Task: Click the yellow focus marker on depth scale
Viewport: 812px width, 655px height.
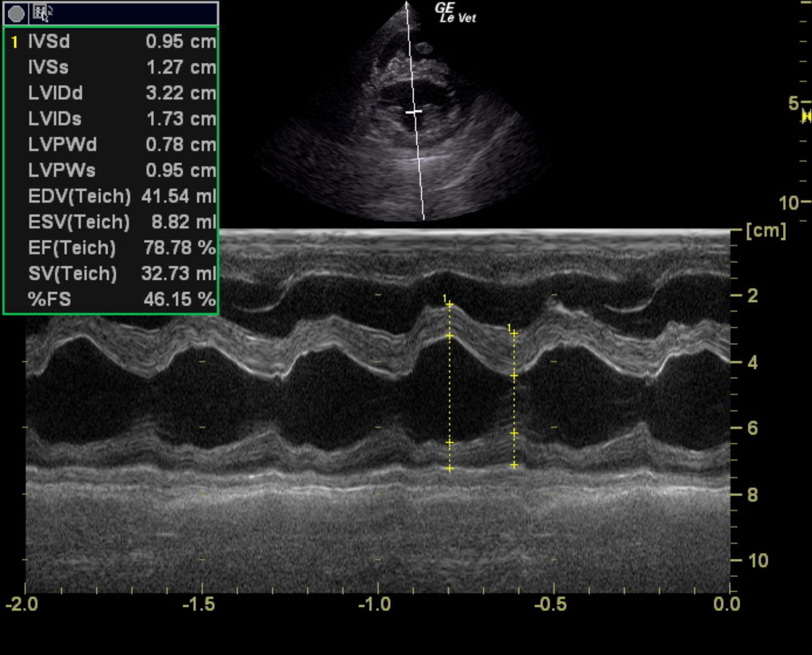Action: [x=806, y=117]
